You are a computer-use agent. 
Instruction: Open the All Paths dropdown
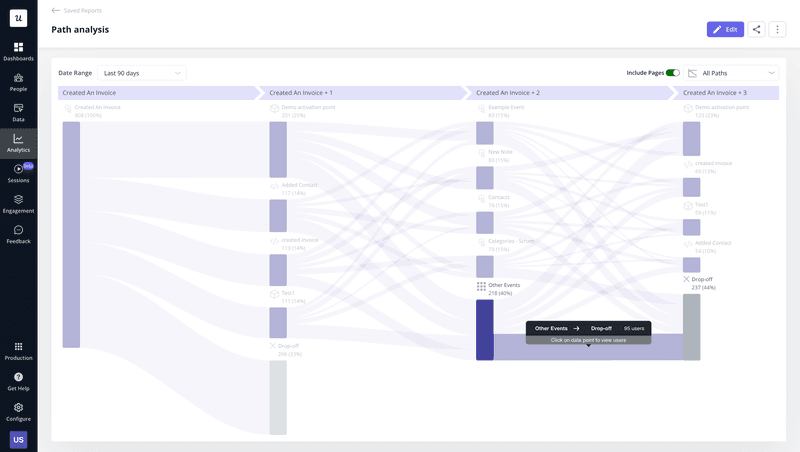coord(731,73)
